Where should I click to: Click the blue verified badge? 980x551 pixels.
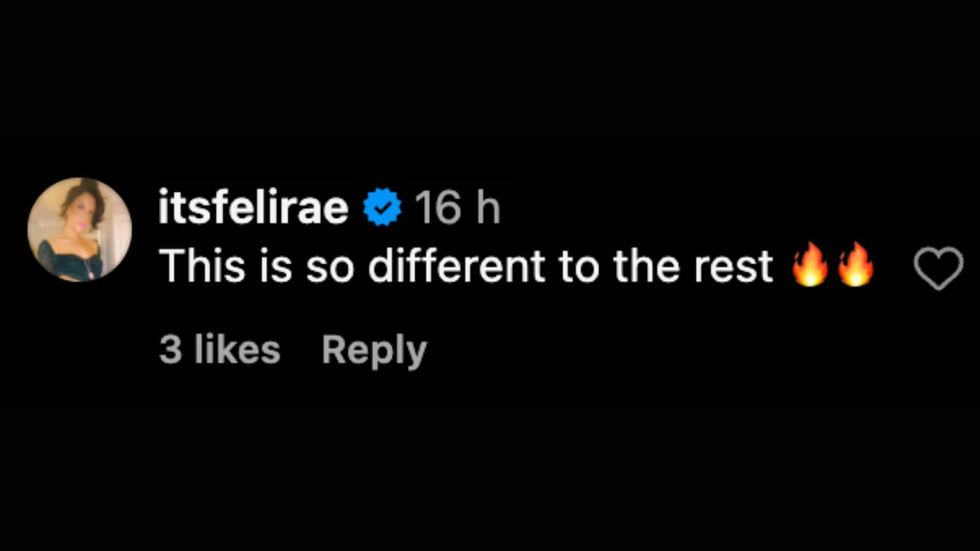[382, 207]
